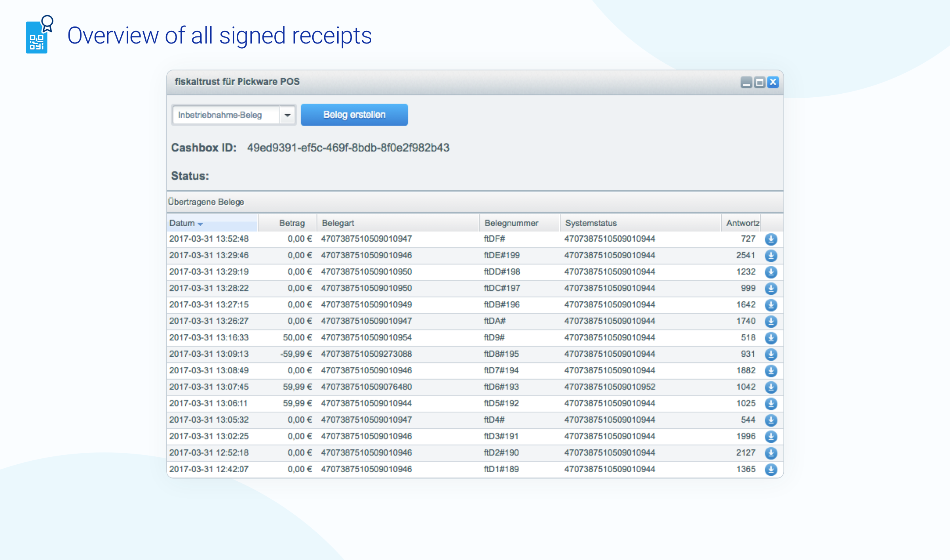Screen dimensions: 950x560
Task: Download receipt dated 2017-03-31 13:26:27
Action: point(771,322)
